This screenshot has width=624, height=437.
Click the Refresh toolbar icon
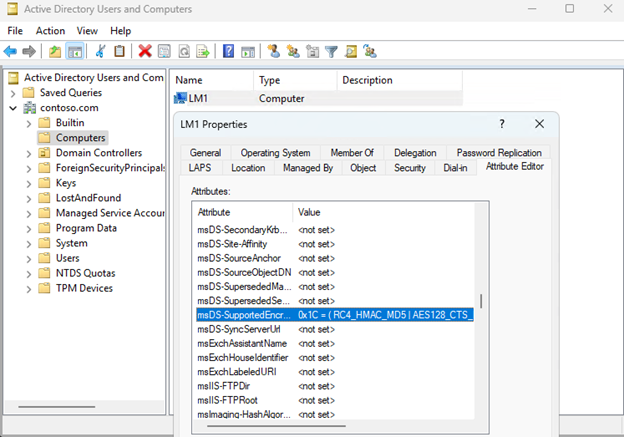point(183,51)
